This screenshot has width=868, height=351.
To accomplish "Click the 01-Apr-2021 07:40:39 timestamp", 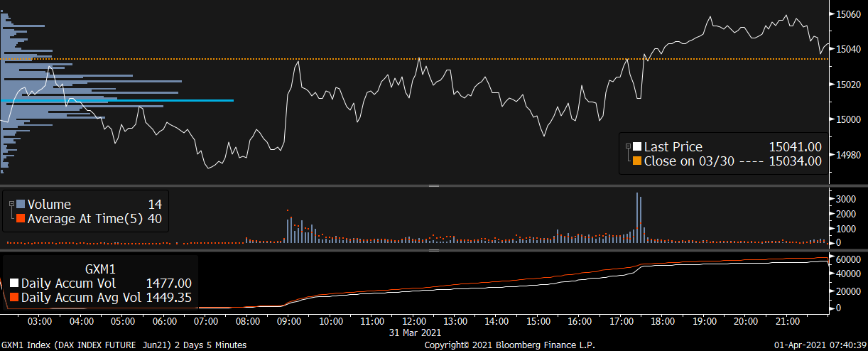I will (820, 345).
